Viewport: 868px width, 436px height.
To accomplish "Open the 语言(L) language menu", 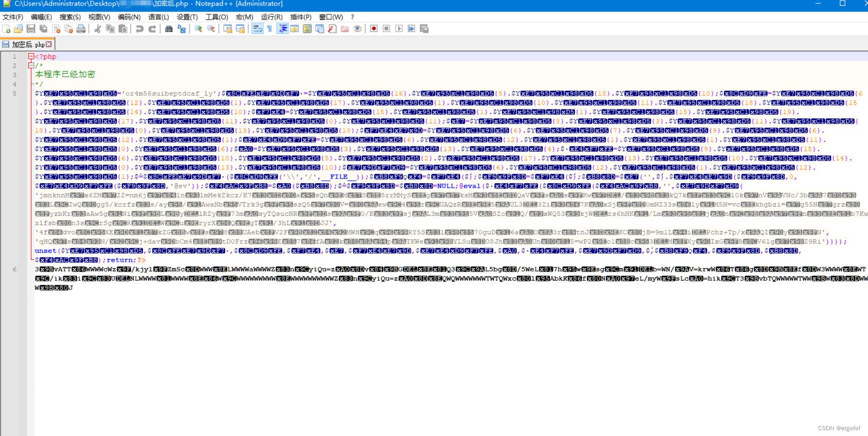I will pos(158,17).
